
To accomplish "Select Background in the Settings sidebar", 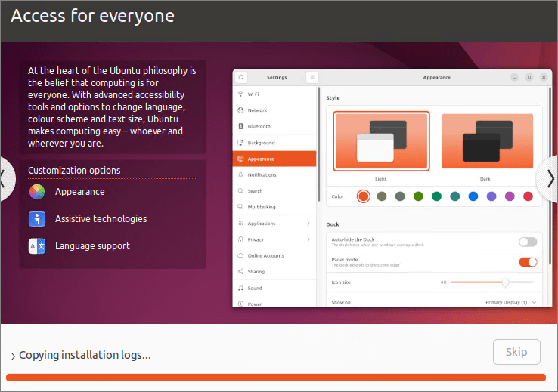I will [261, 143].
